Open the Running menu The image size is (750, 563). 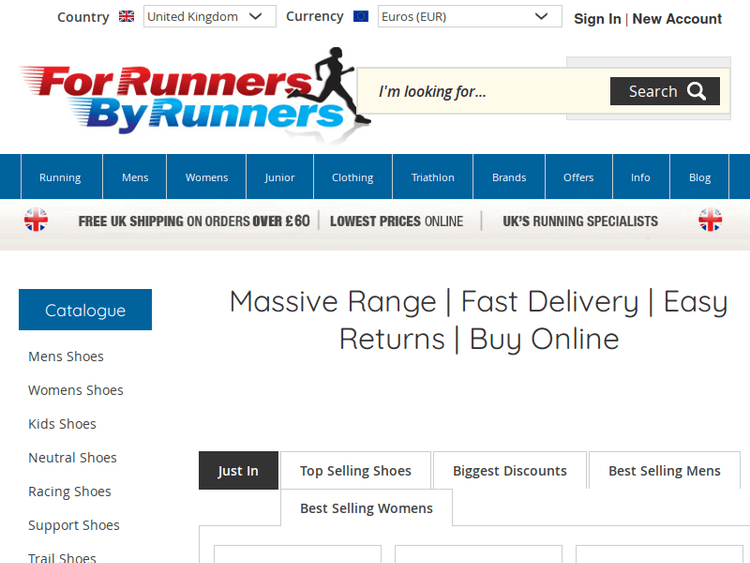click(x=60, y=177)
